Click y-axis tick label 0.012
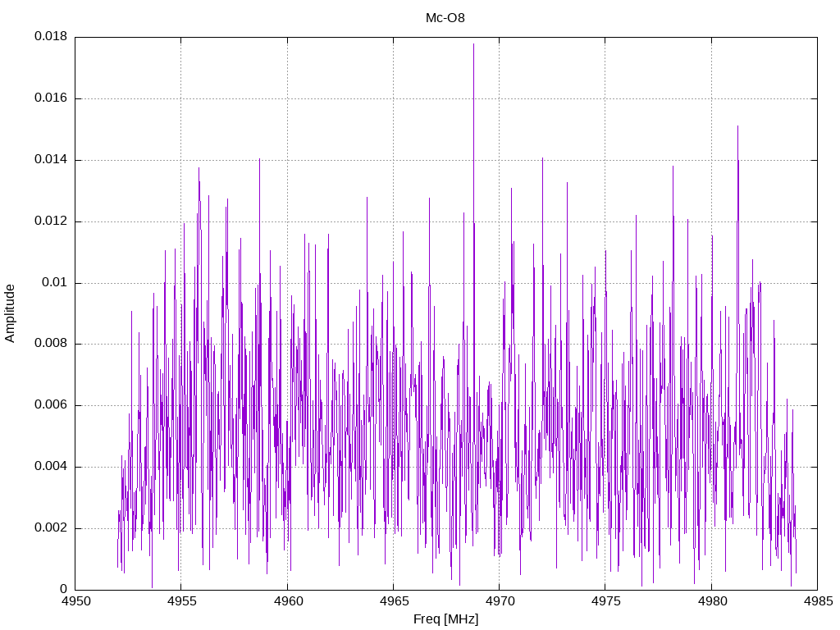Image resolution: width=840 pixels, height=630 pixels. [51, 221]
